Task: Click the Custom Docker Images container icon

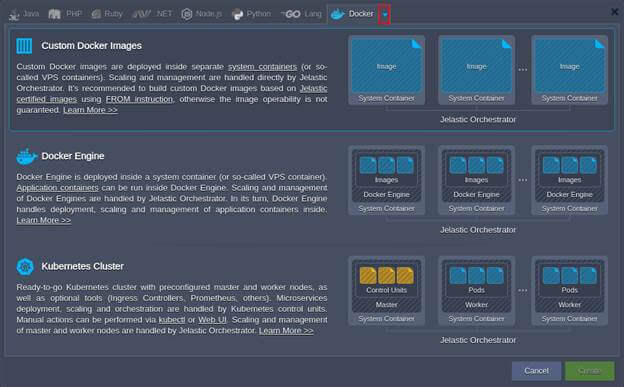Action: [24, 46]
